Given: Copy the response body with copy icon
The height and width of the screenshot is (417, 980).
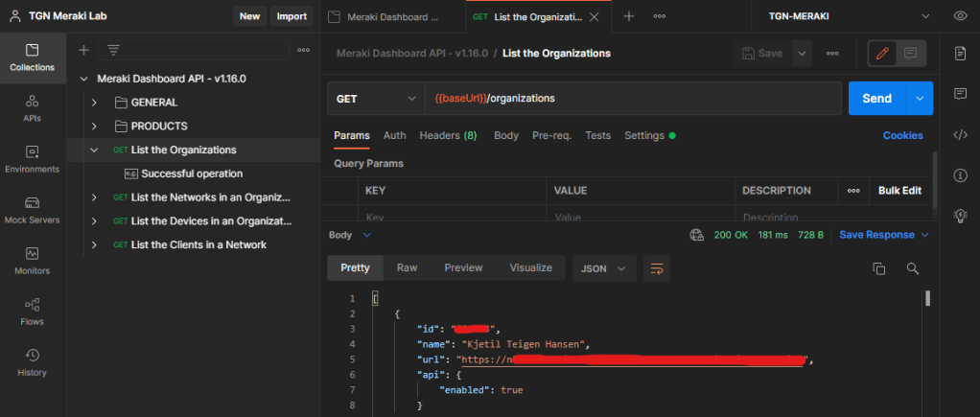Looking at the screenshot, I should point(878,269).
